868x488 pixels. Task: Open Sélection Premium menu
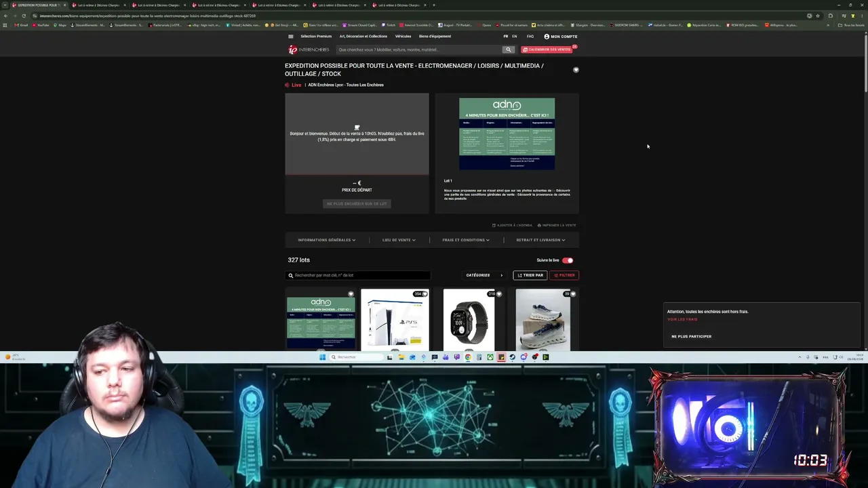point(316,37)
